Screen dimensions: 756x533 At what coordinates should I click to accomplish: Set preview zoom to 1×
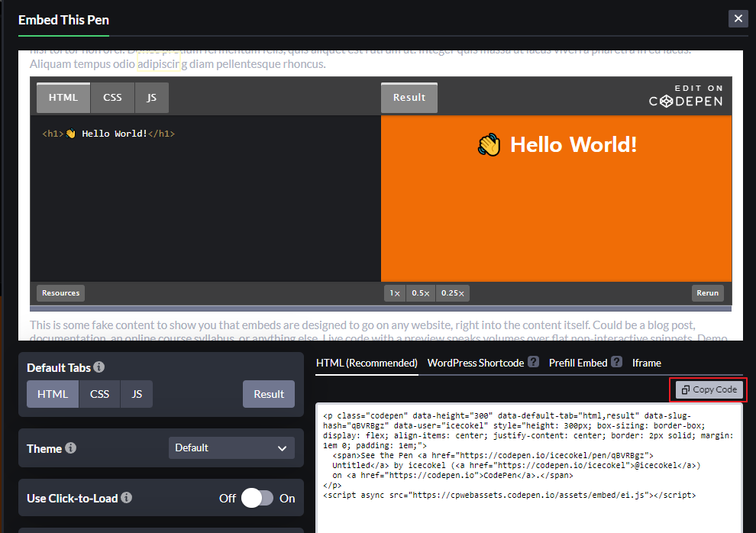[x=395, y=293]
